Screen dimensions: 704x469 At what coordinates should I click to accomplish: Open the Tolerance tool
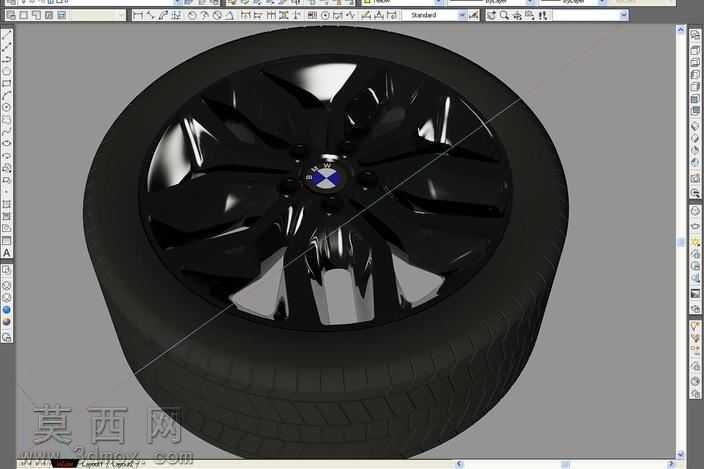tap(312, 16)
